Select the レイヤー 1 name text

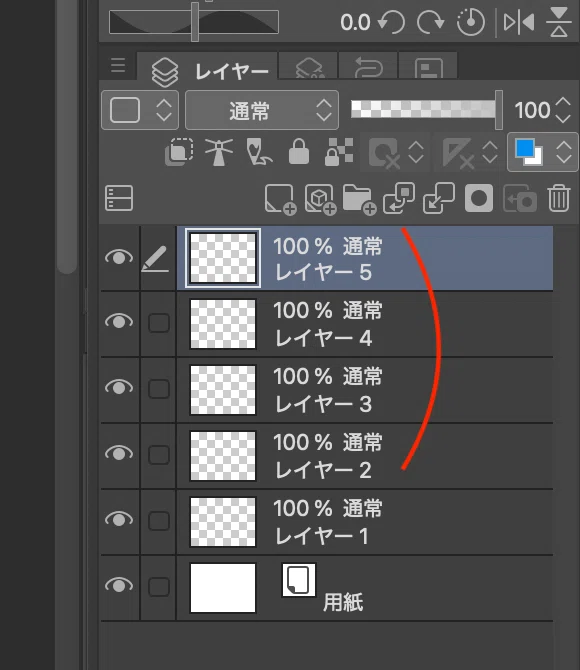321,536
